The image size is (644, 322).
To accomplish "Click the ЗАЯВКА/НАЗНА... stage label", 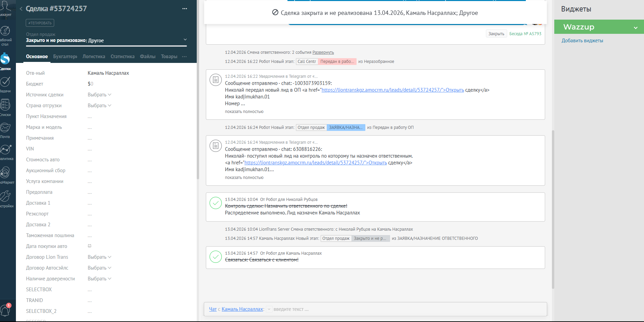I will click(x=346, y=128).
